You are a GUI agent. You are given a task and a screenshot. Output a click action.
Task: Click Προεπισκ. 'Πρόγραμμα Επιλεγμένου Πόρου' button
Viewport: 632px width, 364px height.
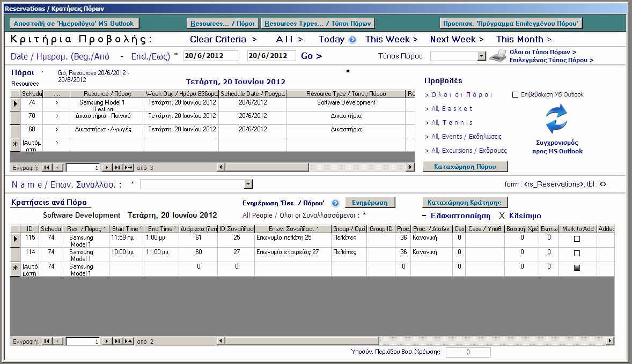(x=511, y=24)
